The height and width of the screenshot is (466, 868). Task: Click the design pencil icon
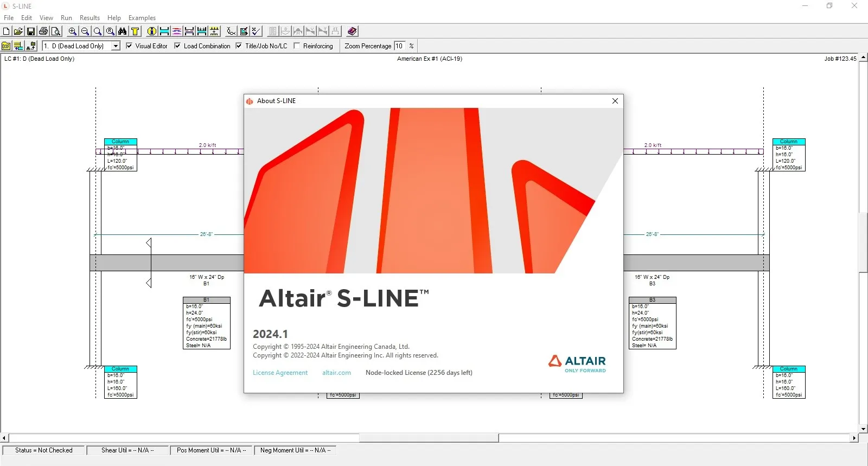[x=244, y=31]
